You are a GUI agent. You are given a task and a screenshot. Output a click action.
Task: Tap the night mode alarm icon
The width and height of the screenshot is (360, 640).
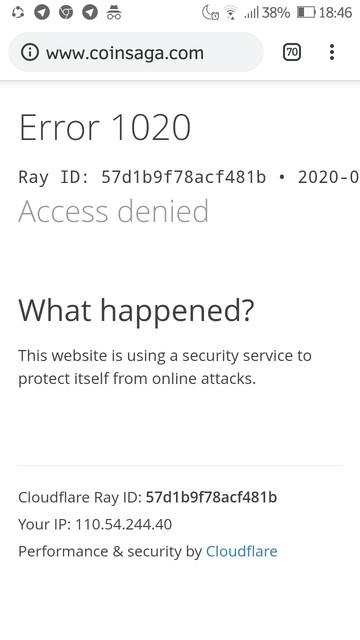point(211,13)
